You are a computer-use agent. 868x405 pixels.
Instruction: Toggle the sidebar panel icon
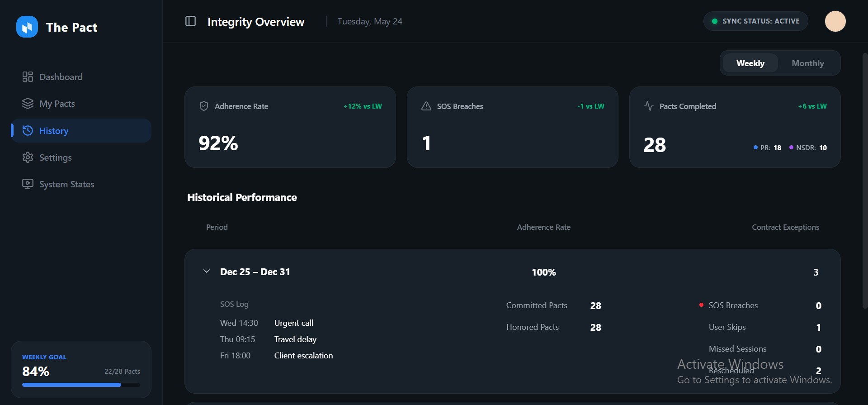(191, 21)
